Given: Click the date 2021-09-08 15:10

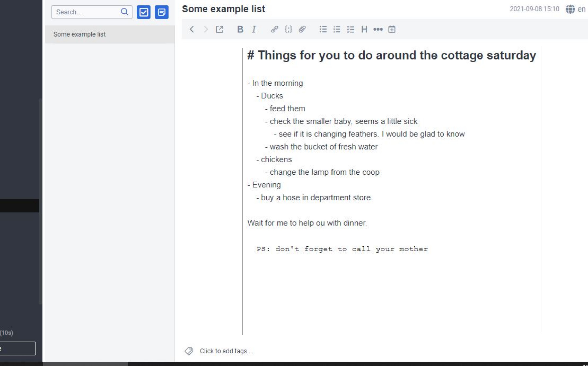Looking at the screenshot, I should click(x=535, y=9).
